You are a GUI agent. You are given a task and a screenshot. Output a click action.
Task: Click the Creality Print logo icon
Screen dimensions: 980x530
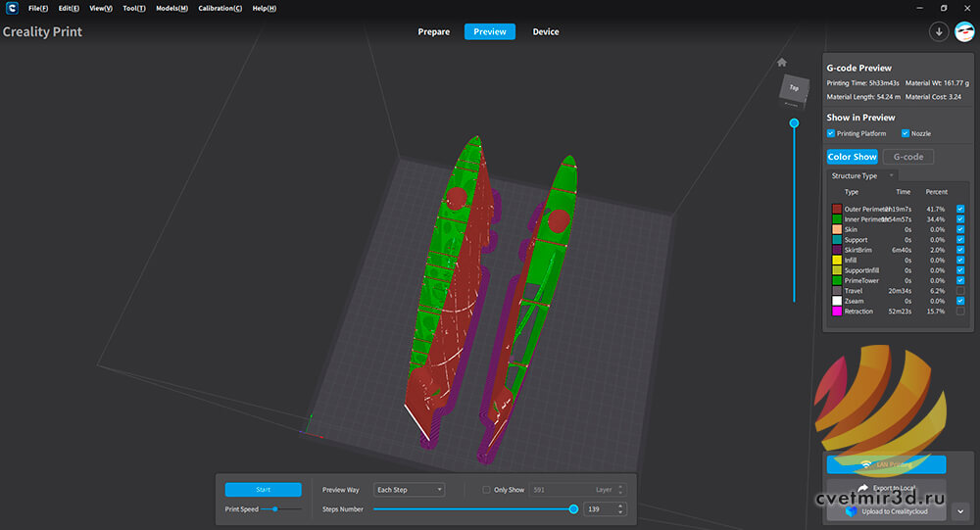tap(12, 8)
